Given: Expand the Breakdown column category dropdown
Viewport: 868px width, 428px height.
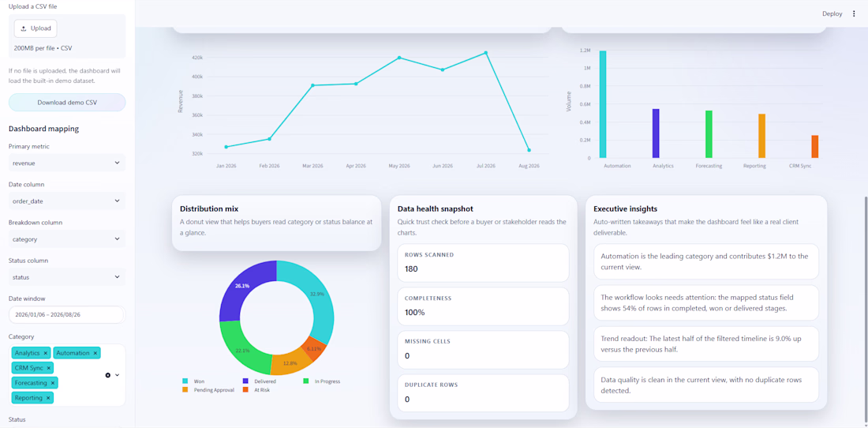Looking at the screenshot, I should pos(67,238).
